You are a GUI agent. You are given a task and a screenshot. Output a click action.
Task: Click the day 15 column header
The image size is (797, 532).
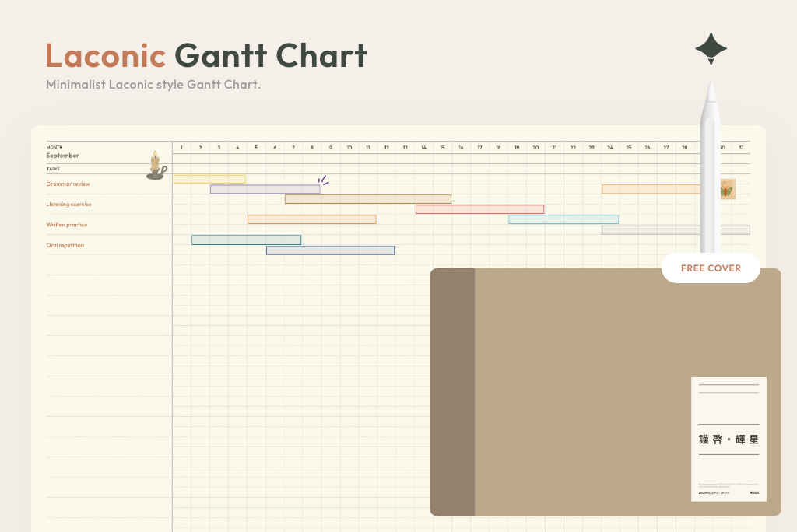point(442,147)
